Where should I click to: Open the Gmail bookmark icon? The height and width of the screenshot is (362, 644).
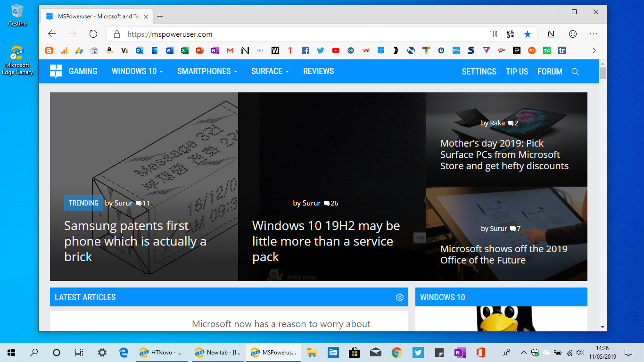tap(230, 50)
